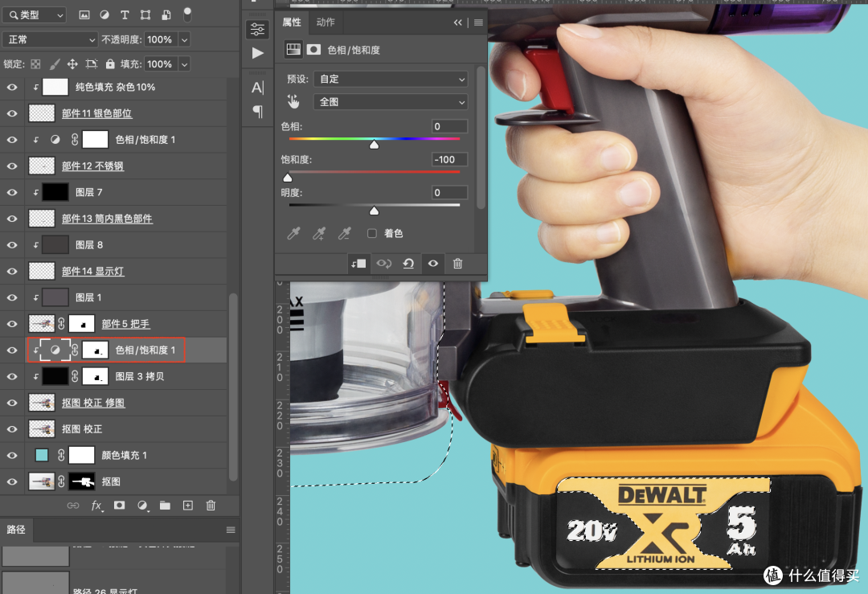This screenshot has height=594, width=868.
Task: Select the 抠图 校正 修图 layer
Action: pyautogui.click(x=93, y=403)
